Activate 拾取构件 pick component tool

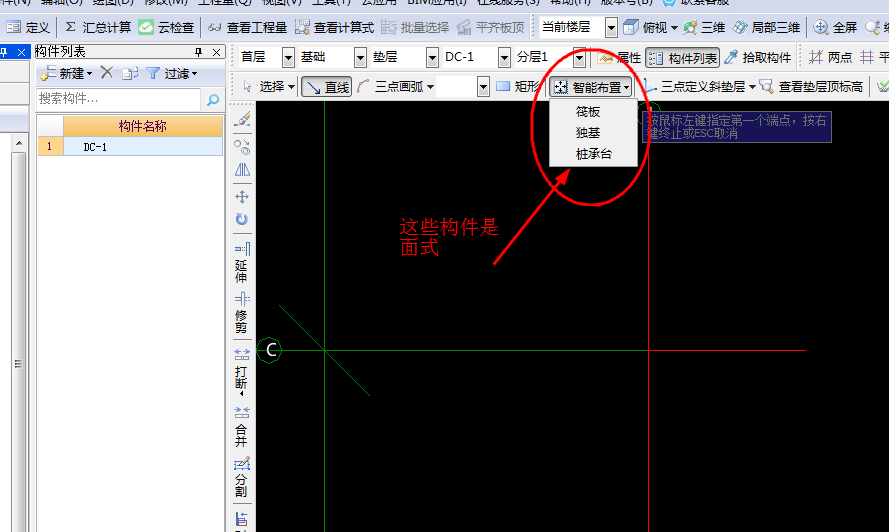click(757, 57)
